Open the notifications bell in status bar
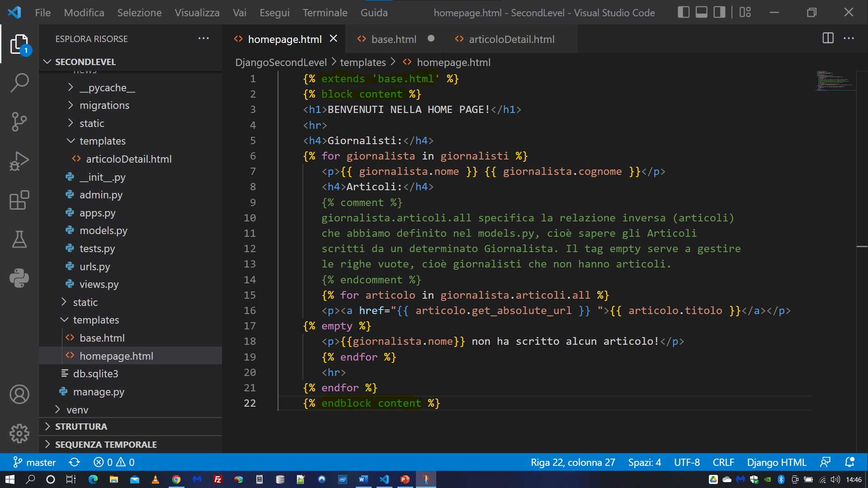The height and width of the screenshot is (488, 868). (x=849, y=462)
